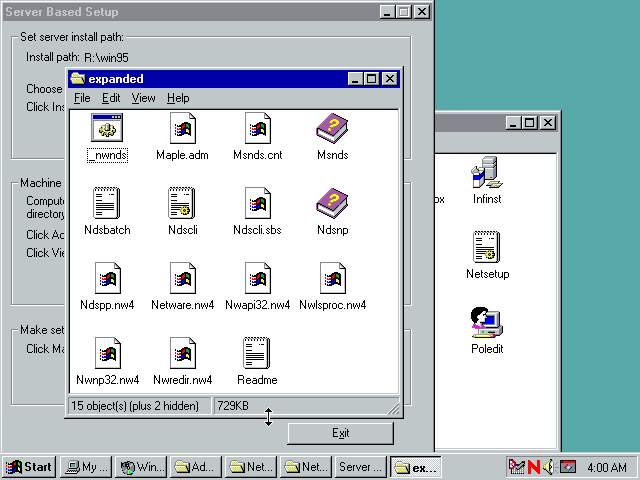
Task: Select the Ndsnp help book icon
Action: 332,203
